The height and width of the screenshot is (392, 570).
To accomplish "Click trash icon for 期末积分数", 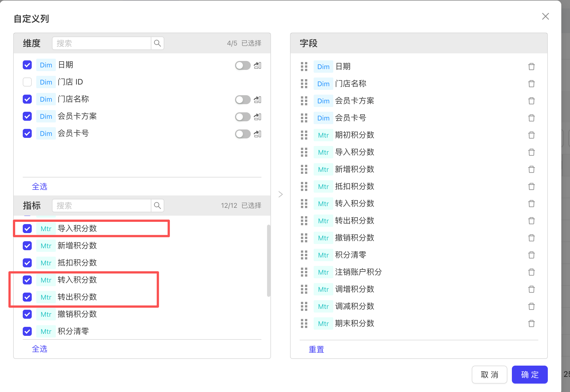I will 531,323.
